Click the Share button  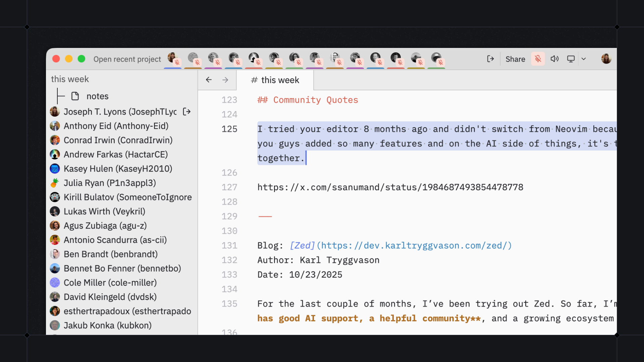(515, 59)
